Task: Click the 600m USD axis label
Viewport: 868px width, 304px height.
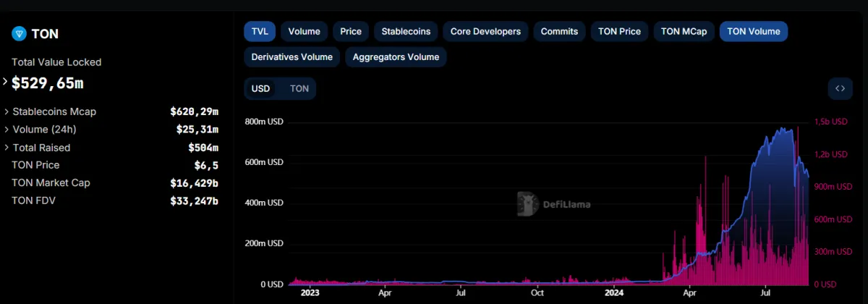Action: pos(263,162)
